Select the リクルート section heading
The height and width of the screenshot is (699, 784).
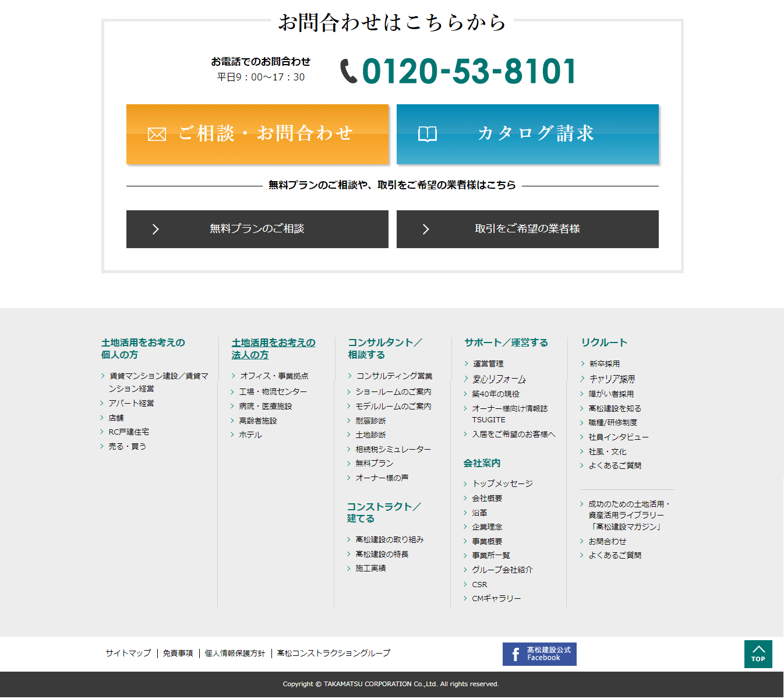(x=604, y=343)
